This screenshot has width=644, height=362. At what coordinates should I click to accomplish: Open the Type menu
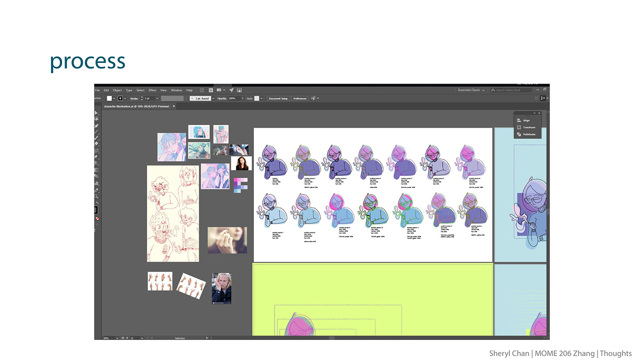pos(129,90)
